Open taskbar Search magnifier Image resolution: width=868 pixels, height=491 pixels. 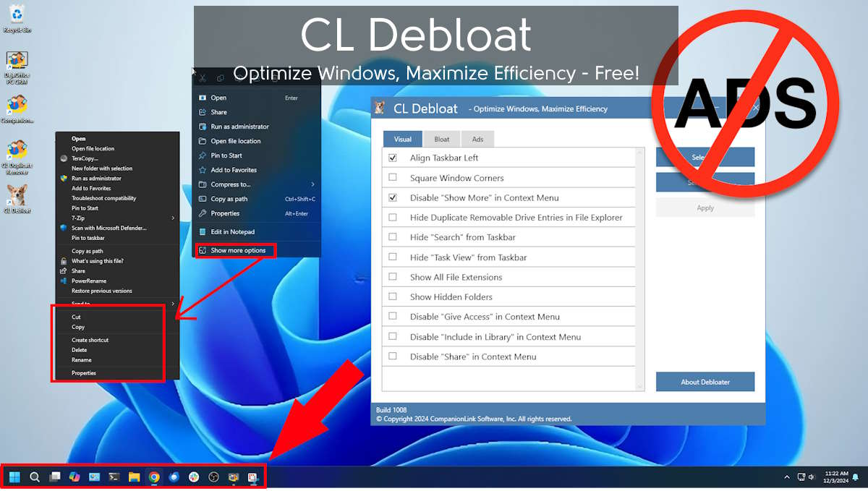pos(34,477)
